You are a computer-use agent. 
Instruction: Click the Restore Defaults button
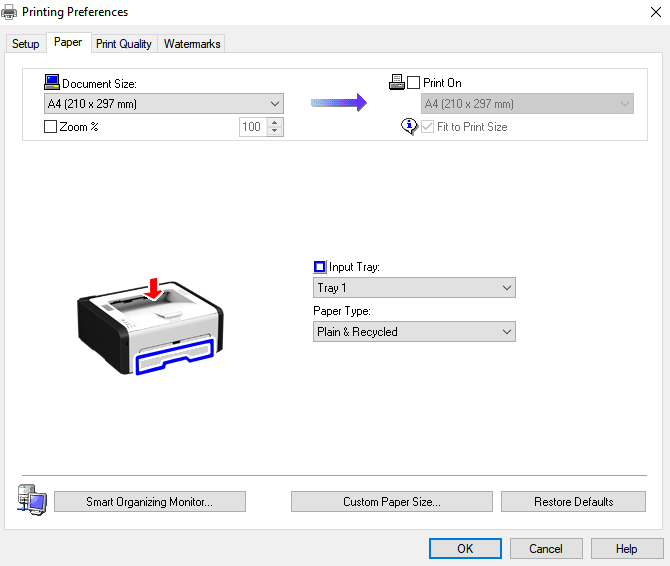573,502
